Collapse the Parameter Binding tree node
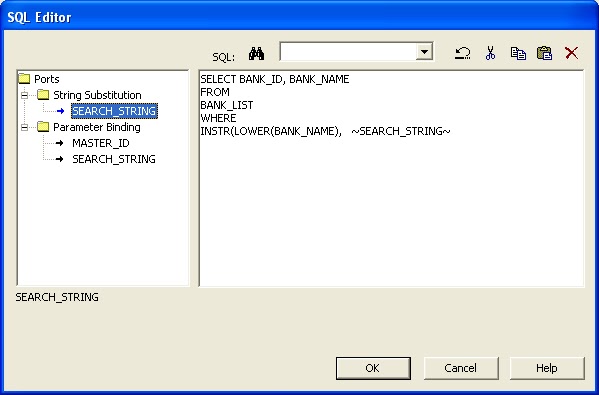Screen dimensions: 599x395 tap(24, 127)
